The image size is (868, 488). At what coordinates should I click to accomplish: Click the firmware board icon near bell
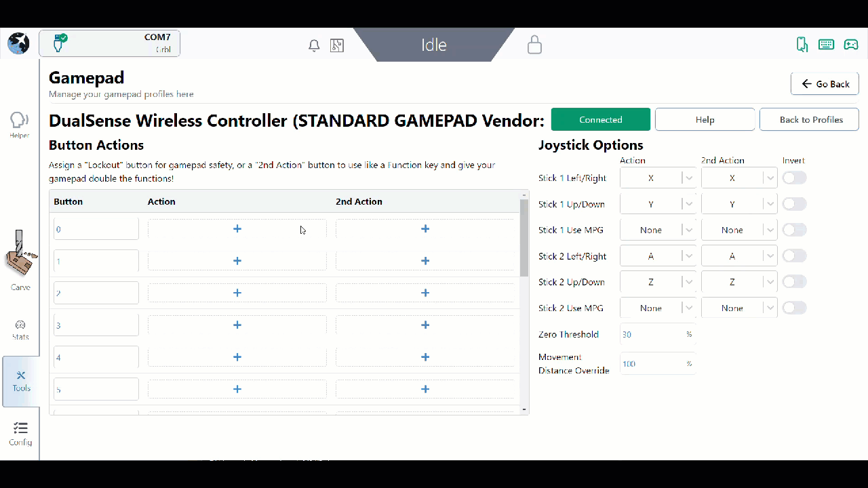click(x=336, y=45)
